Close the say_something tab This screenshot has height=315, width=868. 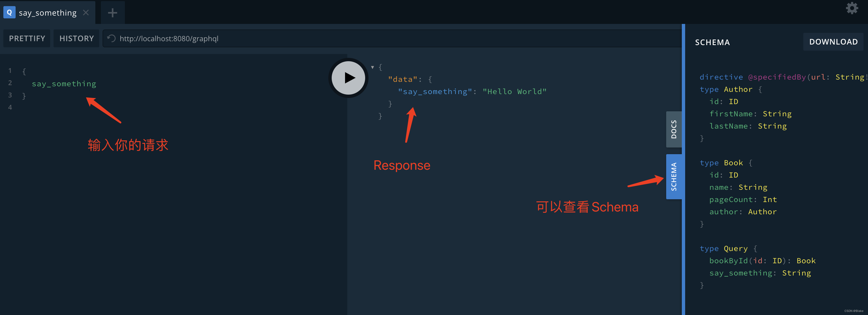86,13
